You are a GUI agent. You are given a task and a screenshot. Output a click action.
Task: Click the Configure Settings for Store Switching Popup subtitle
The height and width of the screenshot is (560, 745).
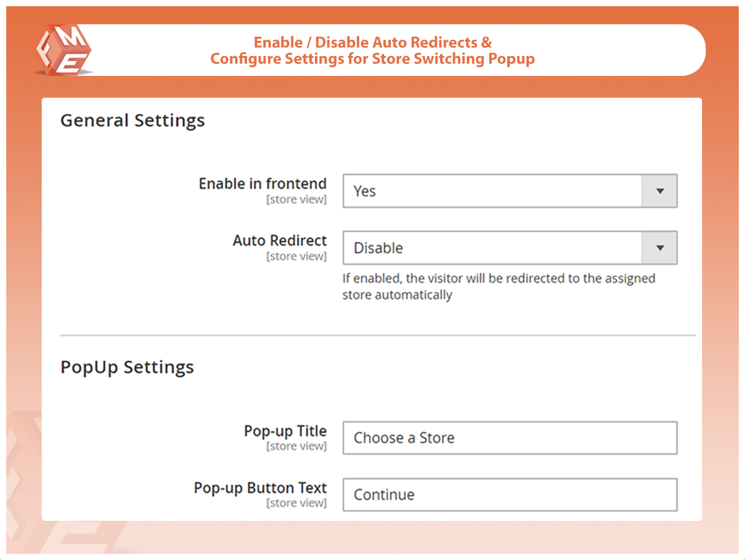pyautogui.click(x=372, y=59)
